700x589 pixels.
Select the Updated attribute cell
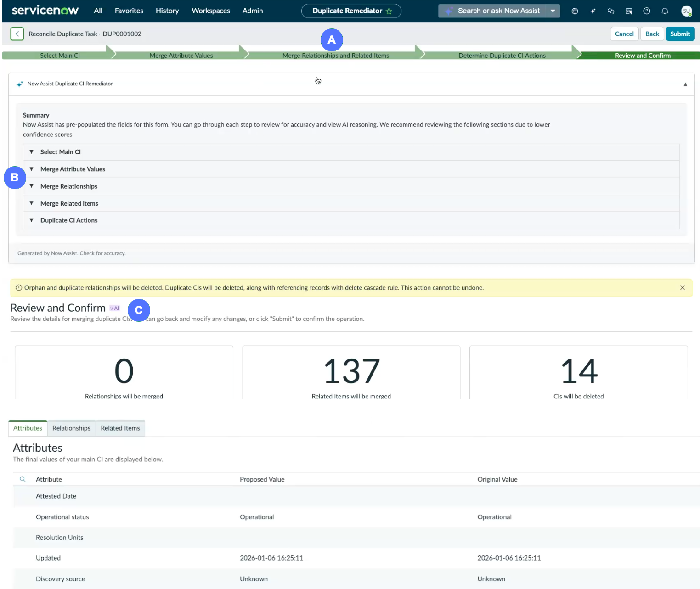48,558
